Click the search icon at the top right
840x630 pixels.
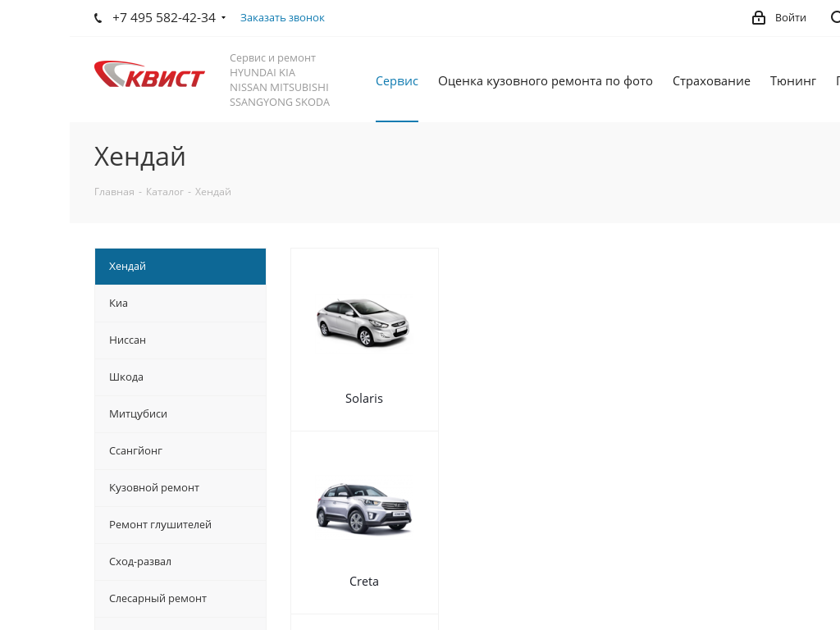click(835, 18)
